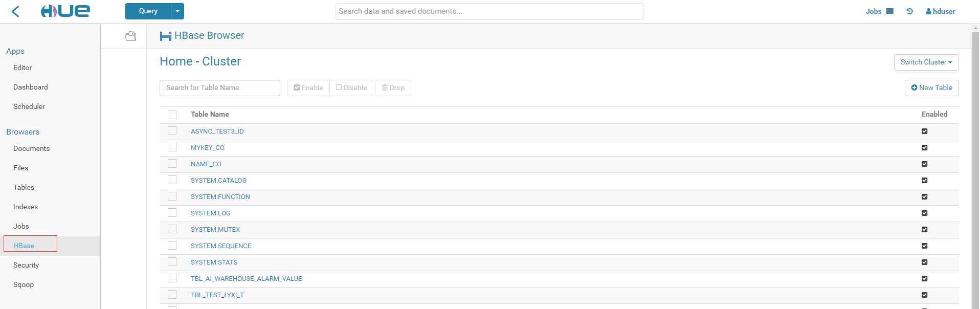This screenshot has height=309, width=980.
Task: Click the enabled check icon for SYSTEM.STATS
Action: pyautogui.click(x=924, y=262)
